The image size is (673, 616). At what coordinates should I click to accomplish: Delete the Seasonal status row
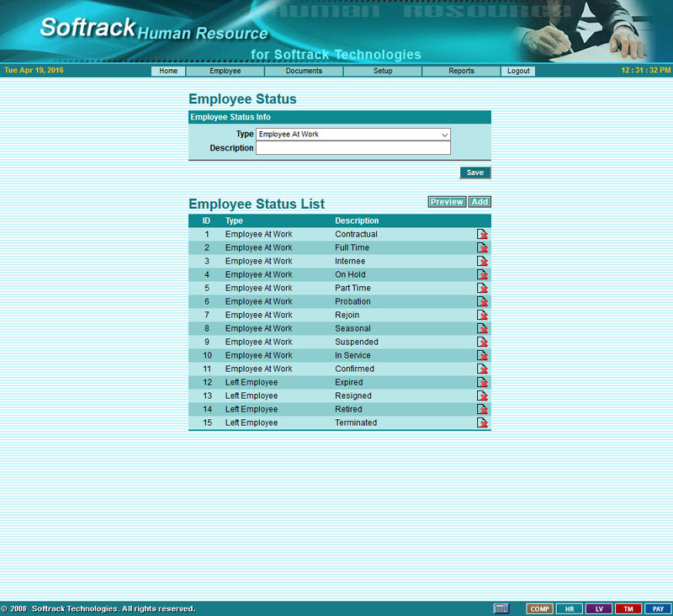coord(483,328)
